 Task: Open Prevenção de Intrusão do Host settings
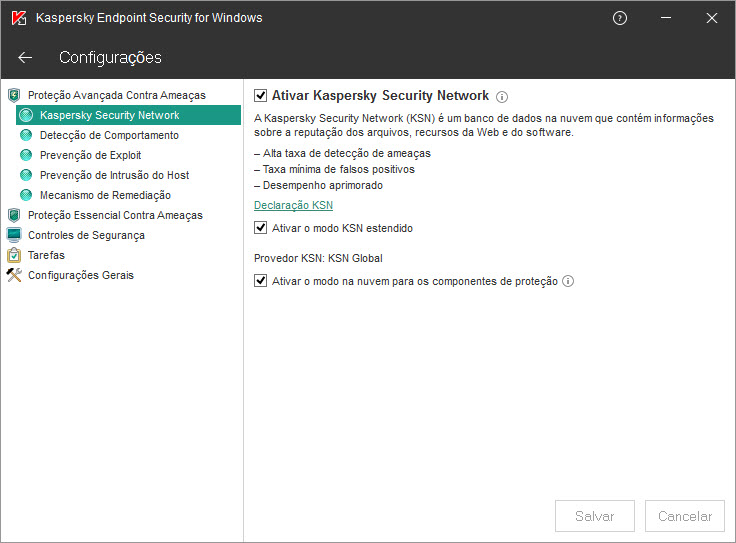point(114,175)
